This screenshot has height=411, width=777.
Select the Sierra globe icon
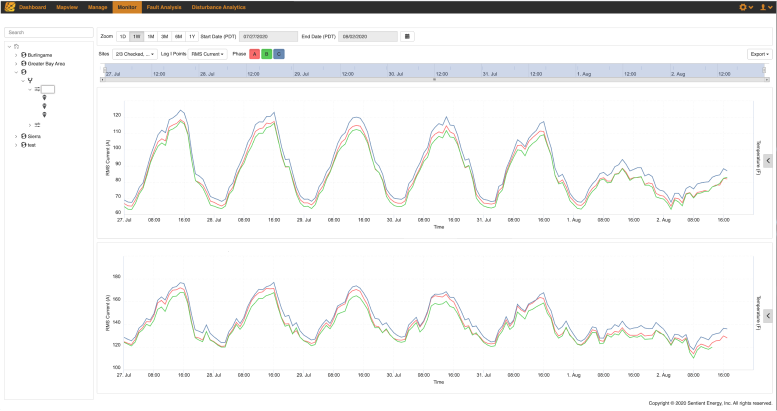(23, 136)
